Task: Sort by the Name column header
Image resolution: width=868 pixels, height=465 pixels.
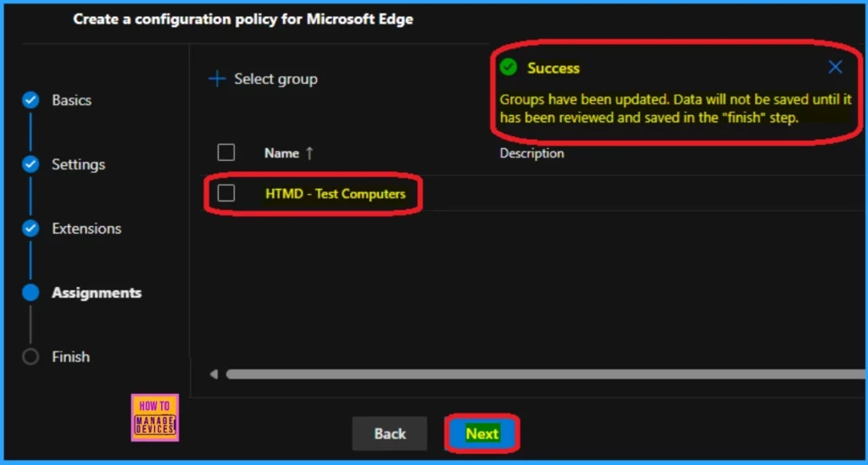Action: coord(281,153)
